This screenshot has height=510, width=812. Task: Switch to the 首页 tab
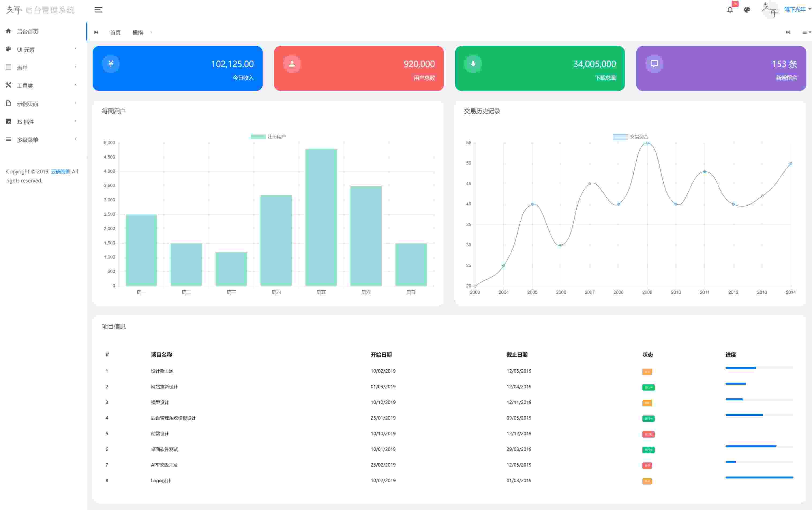(x=115, y=33)
